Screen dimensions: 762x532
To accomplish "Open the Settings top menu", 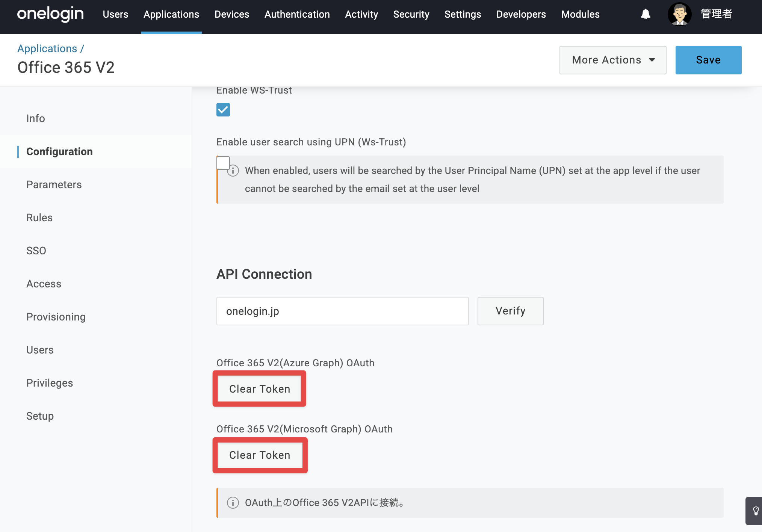I will pyautogui.click(x=463, y=14).
